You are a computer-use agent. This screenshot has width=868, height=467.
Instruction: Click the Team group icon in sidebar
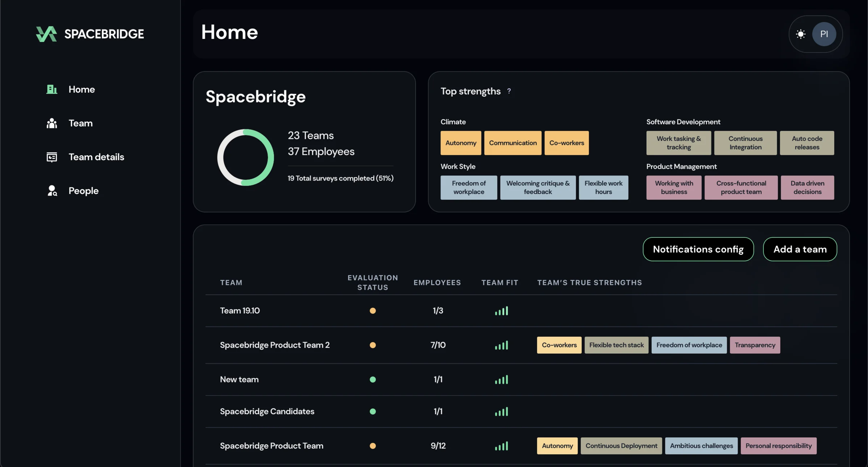tap(52, 123)
